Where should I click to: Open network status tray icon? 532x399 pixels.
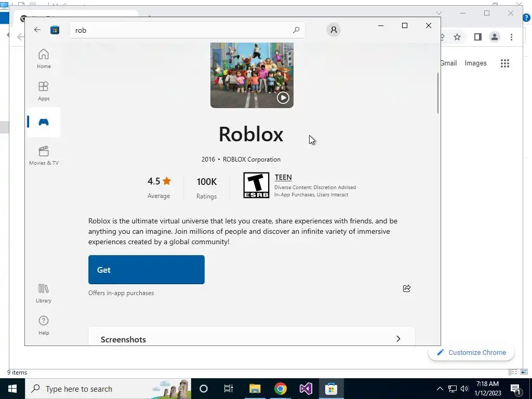(x=453, y=389)
